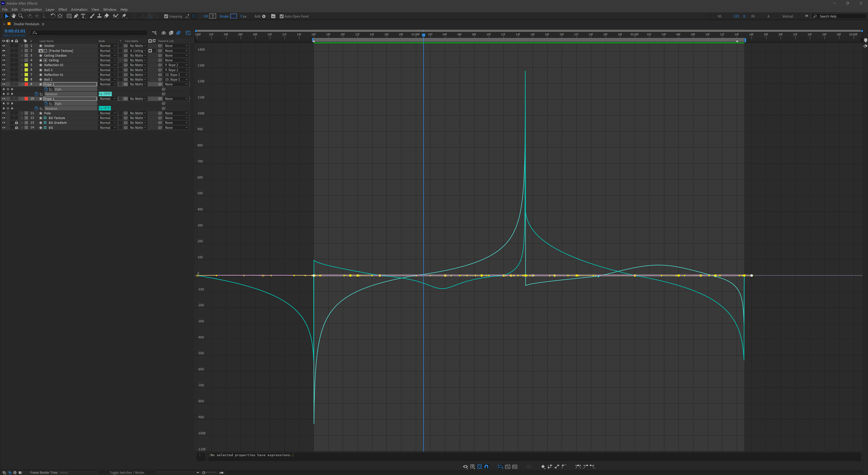The height and width of the screenshot is (475, 868).
Task: Toggle the Graph Editor button
Action: (188, 33)
